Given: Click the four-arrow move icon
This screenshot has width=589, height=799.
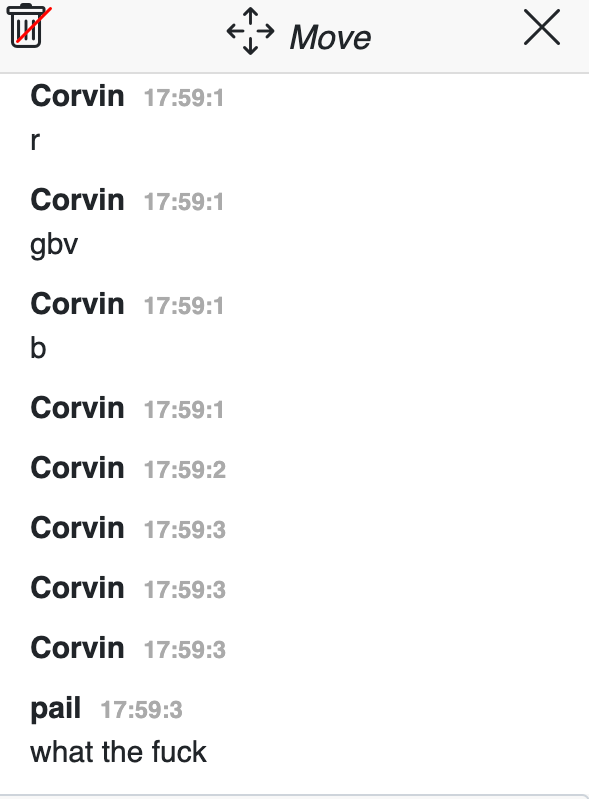Looking at the screenshot, I should (250, 31).
